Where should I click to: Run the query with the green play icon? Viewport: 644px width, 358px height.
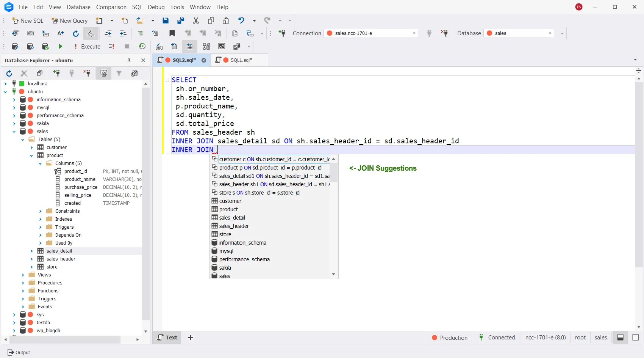(x=61, y=46)
